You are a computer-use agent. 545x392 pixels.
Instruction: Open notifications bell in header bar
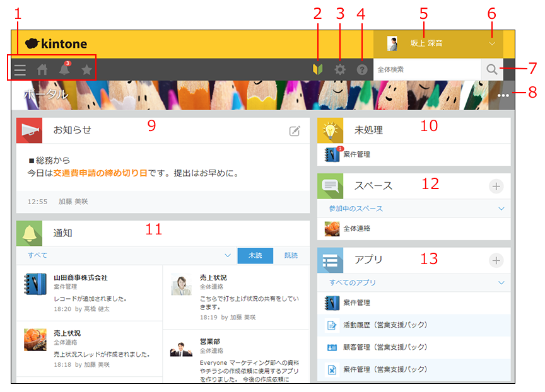pyautogui.click(x=64, y=69)
